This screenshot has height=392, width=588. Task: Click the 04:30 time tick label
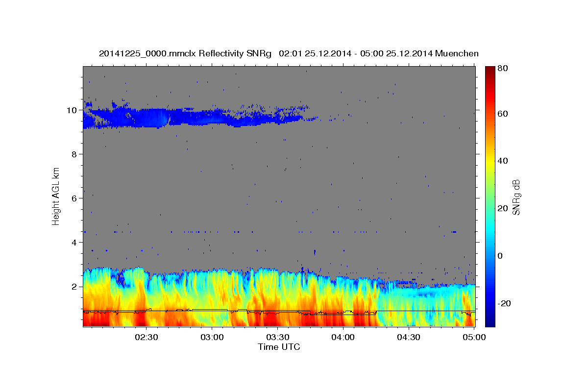pyautogui.click(x=409, y=337)
